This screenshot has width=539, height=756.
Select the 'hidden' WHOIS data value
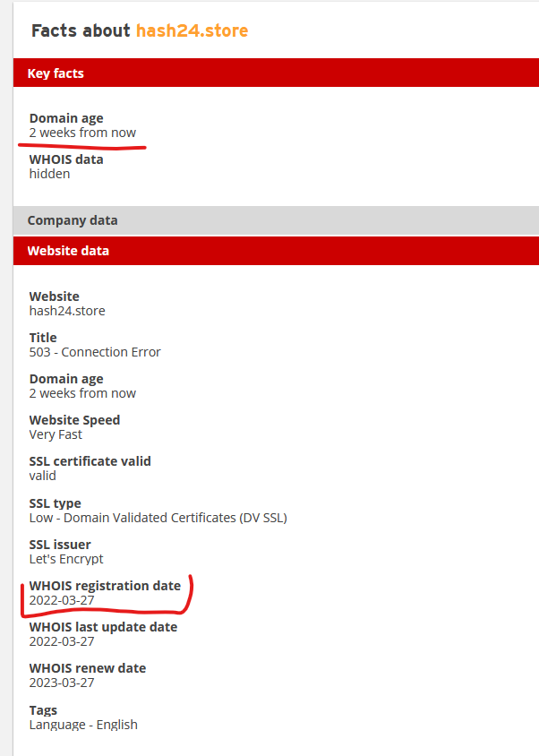[x=49, y=174]
